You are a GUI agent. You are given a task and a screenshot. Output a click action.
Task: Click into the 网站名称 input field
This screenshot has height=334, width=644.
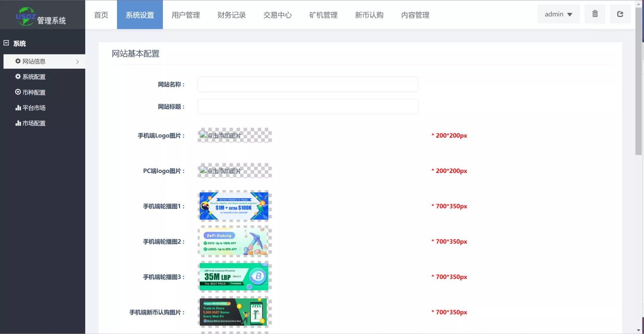pyautogui.click(x=308, y=84)
